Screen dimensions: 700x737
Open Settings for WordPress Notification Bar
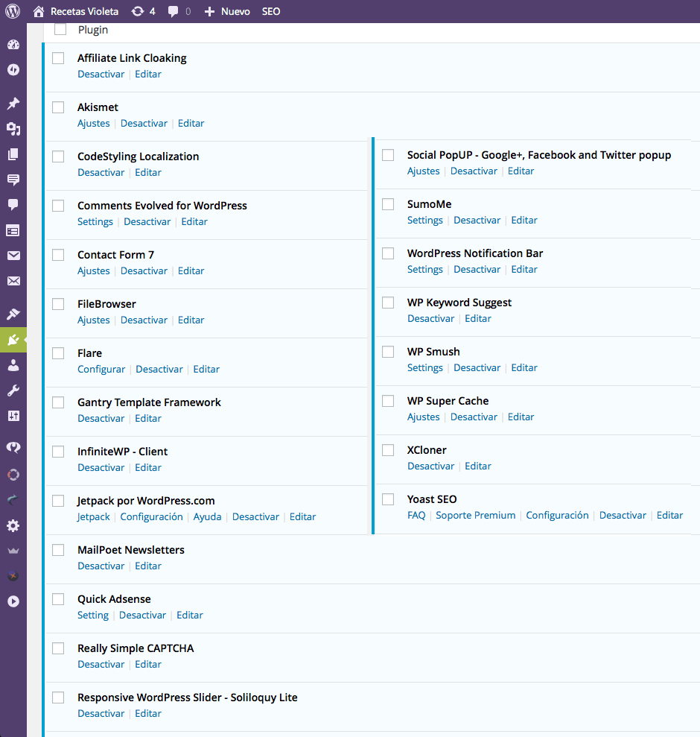click(425, 269)
